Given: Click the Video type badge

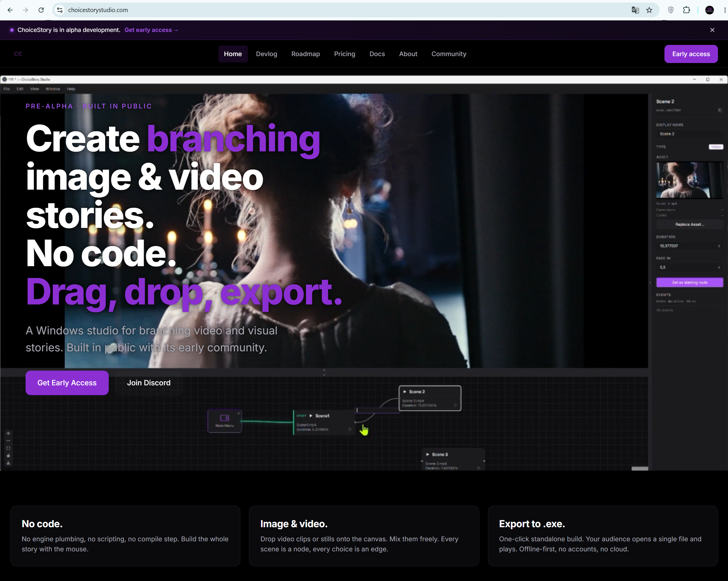Looking at the screenshot, I should click(x=716, y=147).
